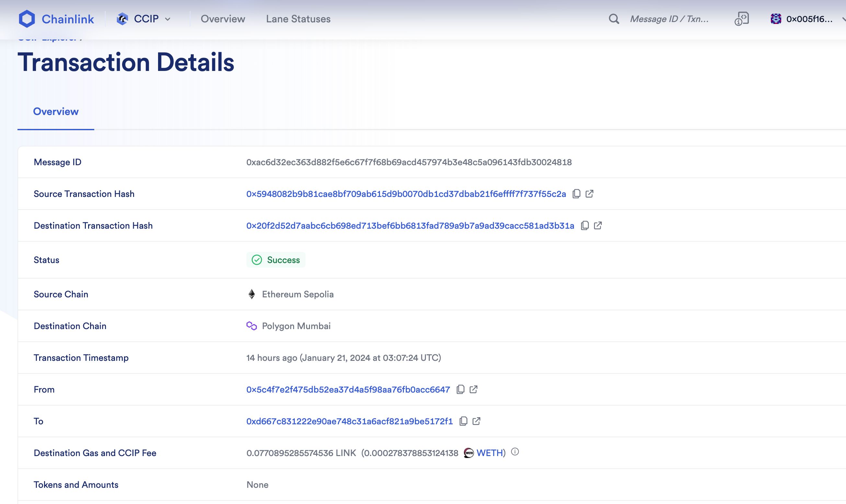This screenshot has width=846, height=504.
Task: Open the CCIP product dropdown
Action: pos(144,19)
